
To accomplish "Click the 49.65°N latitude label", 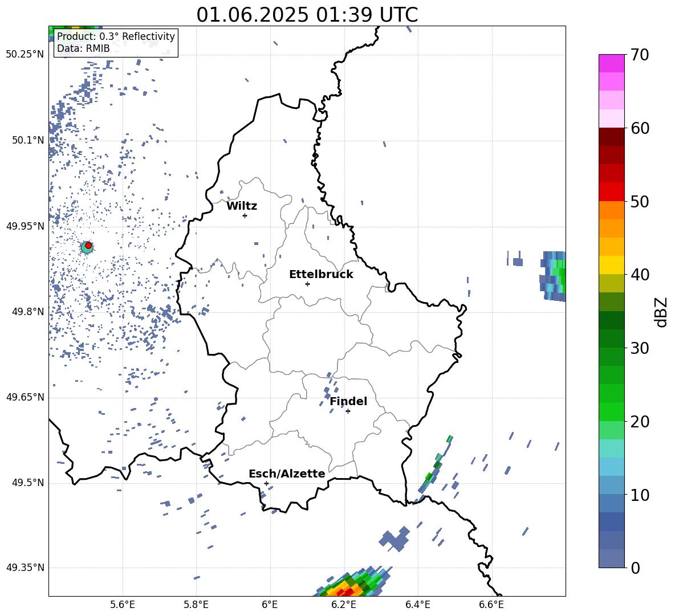I will tap(25, 397).
